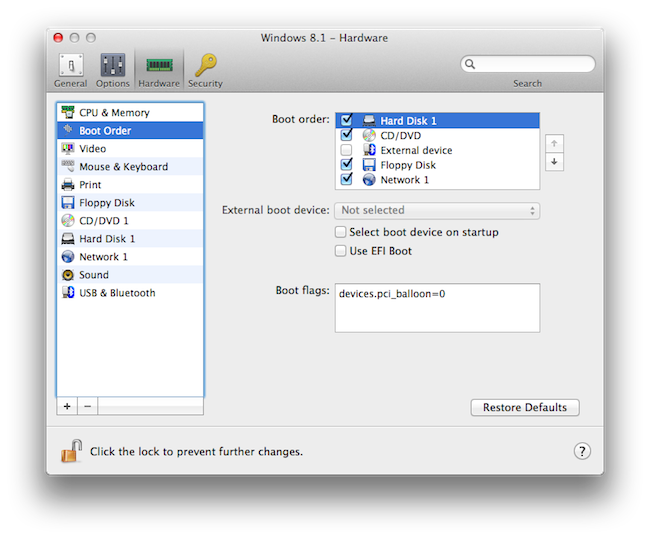Select Boot Order in sidebar
Viewport: 650px width, 539px height.
coord(130,131)
